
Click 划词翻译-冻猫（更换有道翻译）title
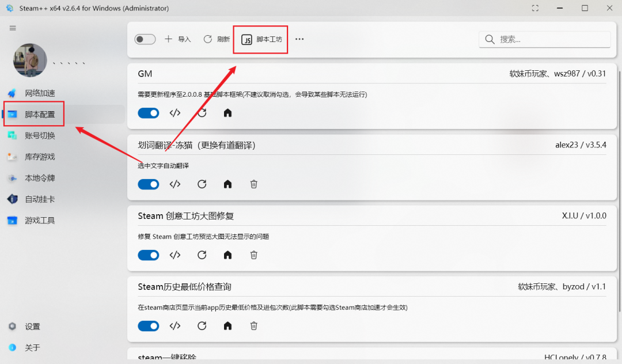(197, 145)
